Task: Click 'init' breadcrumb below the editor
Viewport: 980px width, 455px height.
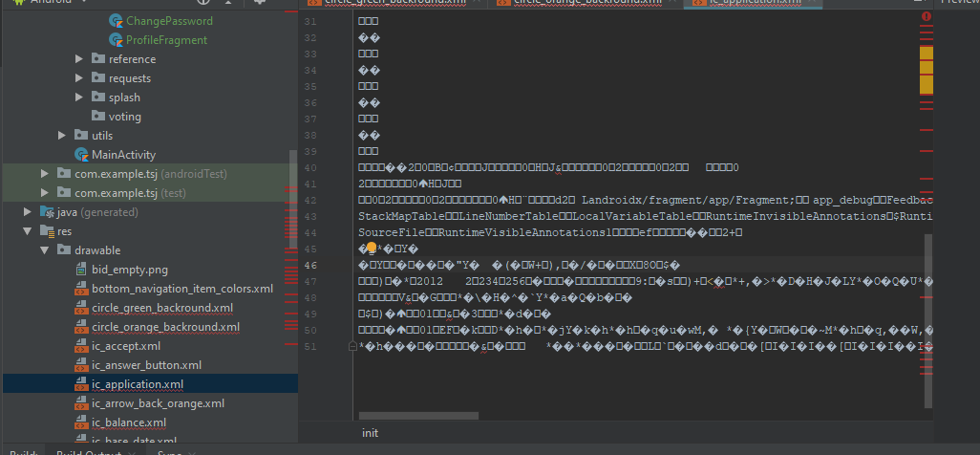Action: (x=370, y=433)
